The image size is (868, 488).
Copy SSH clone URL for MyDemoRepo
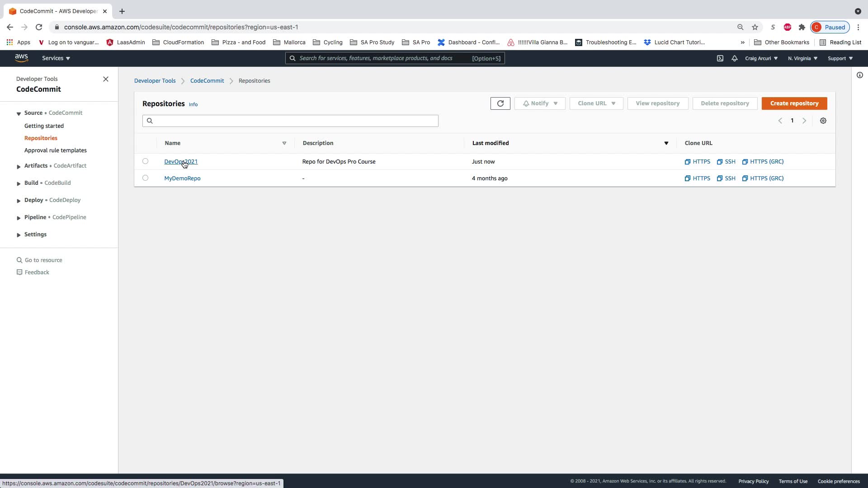[x=726, y=178]
